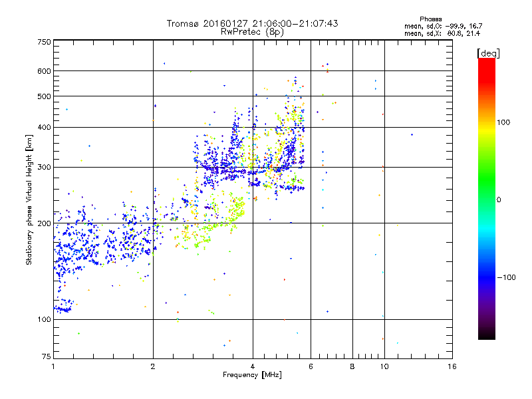532x399 pixels.
Task: Click the x-axis tick label '8'
Action: 352,366
